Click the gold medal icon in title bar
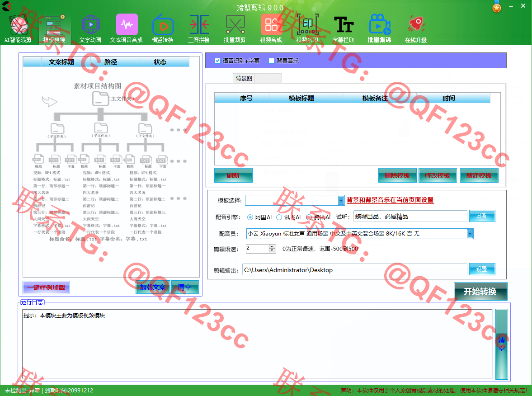The image size is (532, 396). click(497, 7)
